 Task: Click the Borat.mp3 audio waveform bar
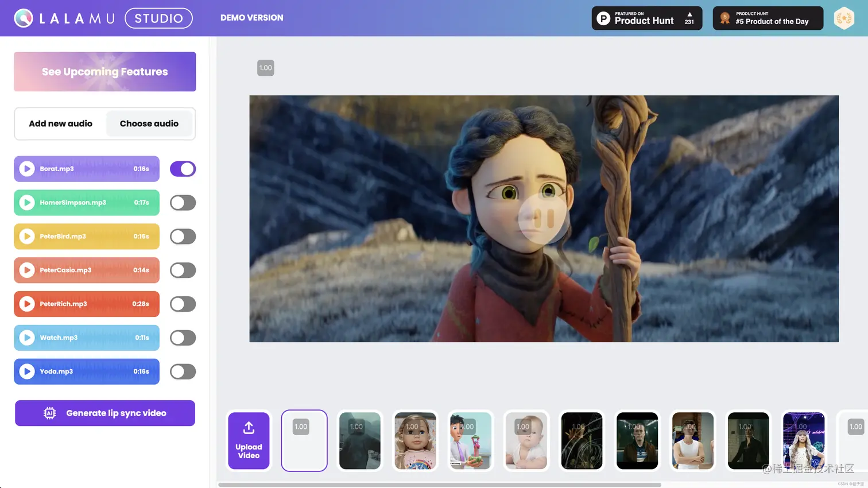pyautogui.click(x=87, y=169)
